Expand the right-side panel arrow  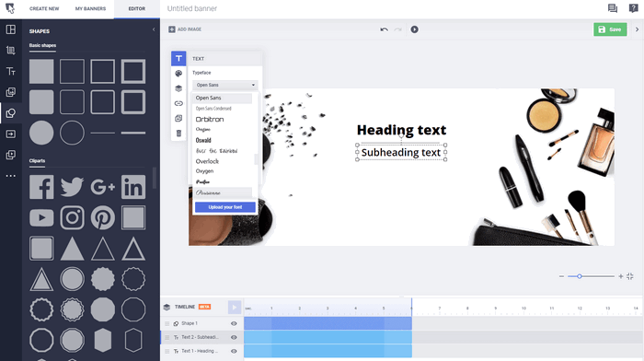(637, 29)
